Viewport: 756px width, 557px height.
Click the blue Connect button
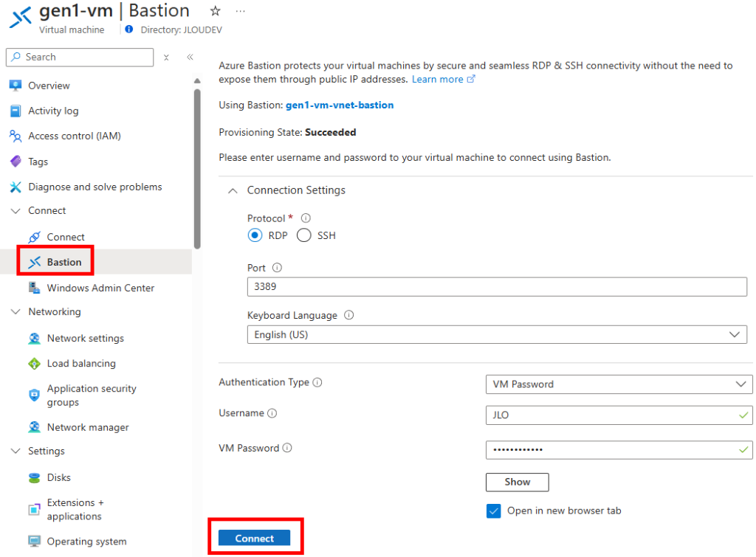coord(254,539)
